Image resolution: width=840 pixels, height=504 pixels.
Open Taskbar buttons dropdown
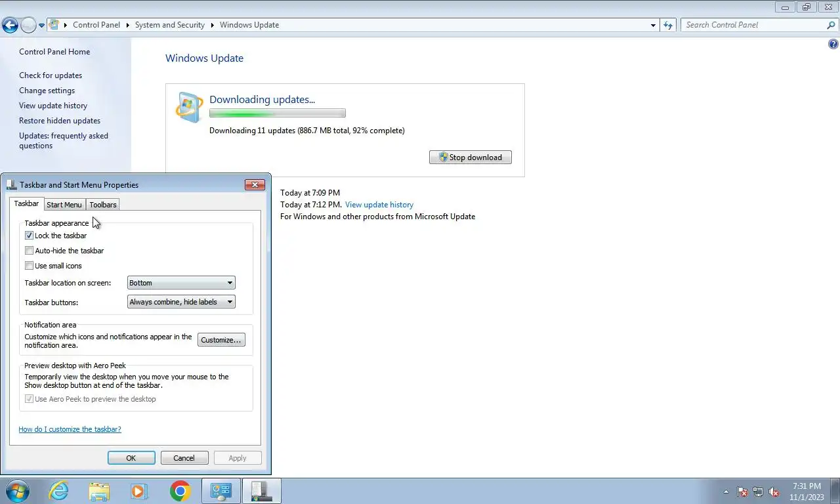click(x=181, y=302)
